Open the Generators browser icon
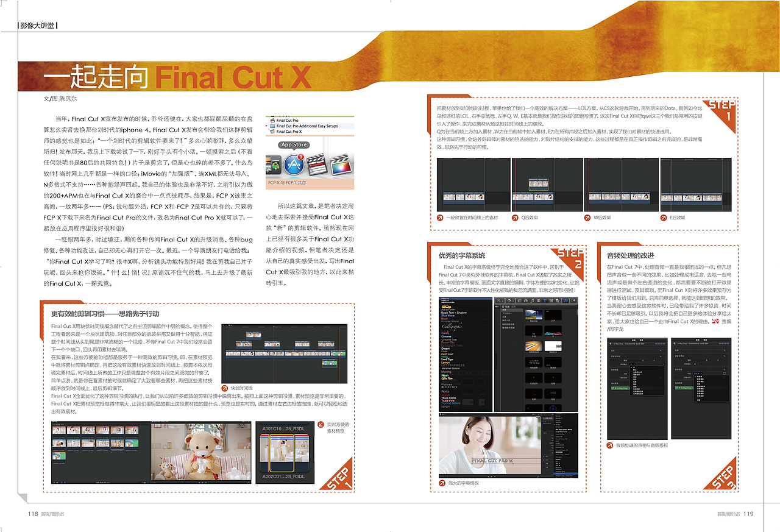The image size is (780, 532). coord(551,301)
